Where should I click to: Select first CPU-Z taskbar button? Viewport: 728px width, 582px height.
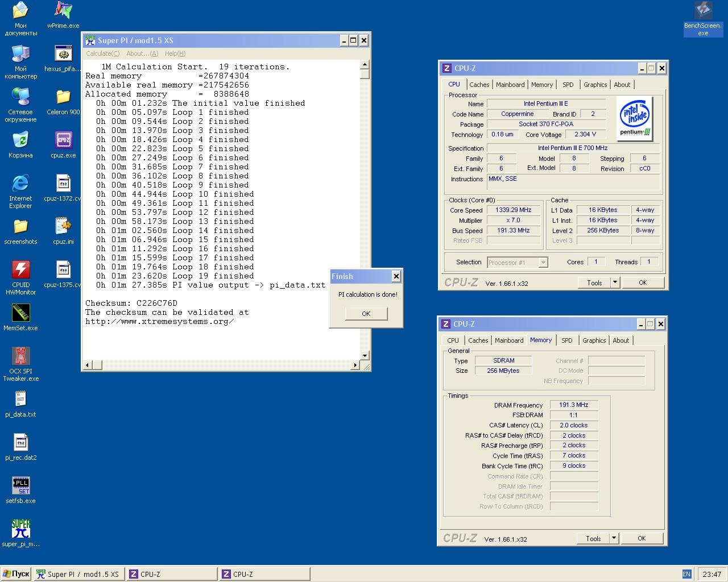172,574
